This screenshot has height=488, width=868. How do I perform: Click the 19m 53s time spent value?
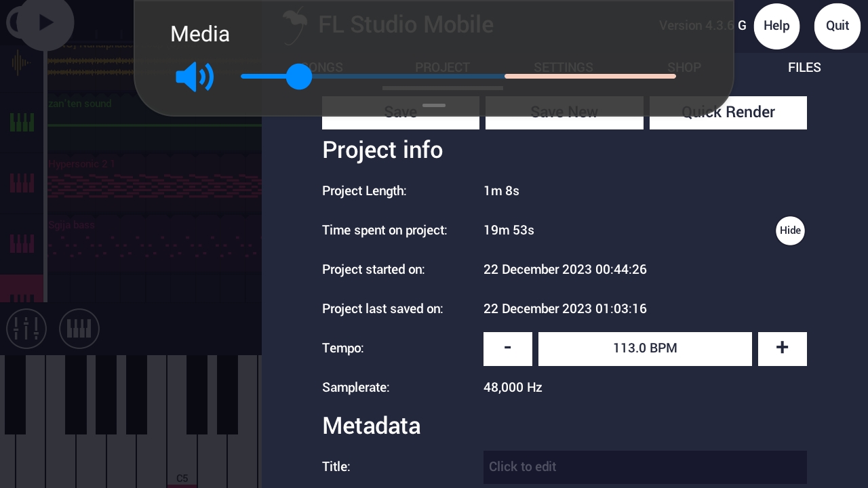click(509, 230)
